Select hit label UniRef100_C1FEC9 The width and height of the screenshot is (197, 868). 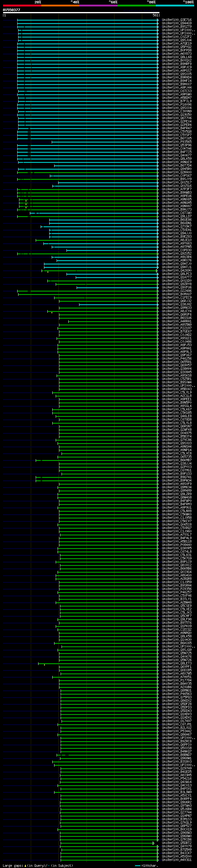[x=177, y=297]
